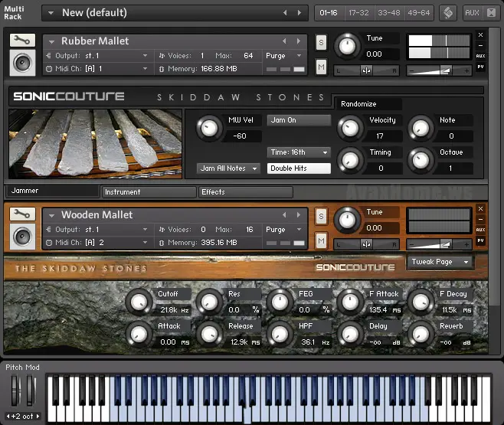Click the HPF knob

coord(280,334)
